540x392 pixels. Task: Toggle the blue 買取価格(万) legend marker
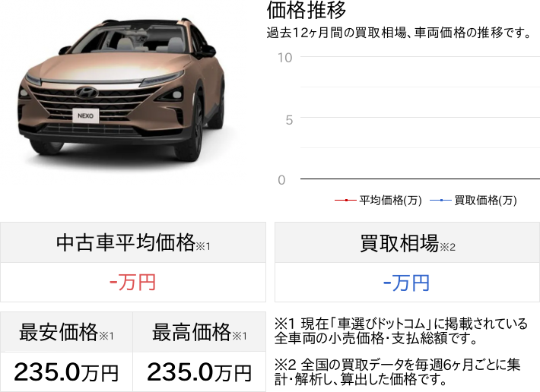[x=441, y=200]
